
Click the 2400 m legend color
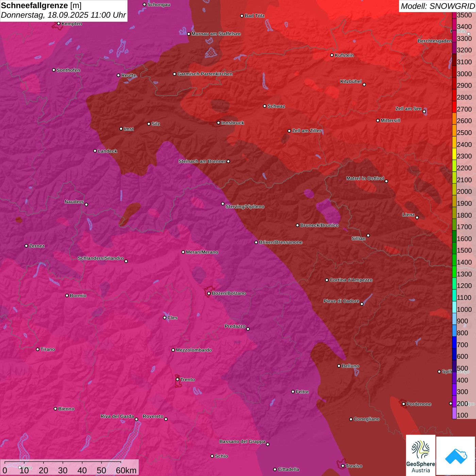[x=454, y=142]
